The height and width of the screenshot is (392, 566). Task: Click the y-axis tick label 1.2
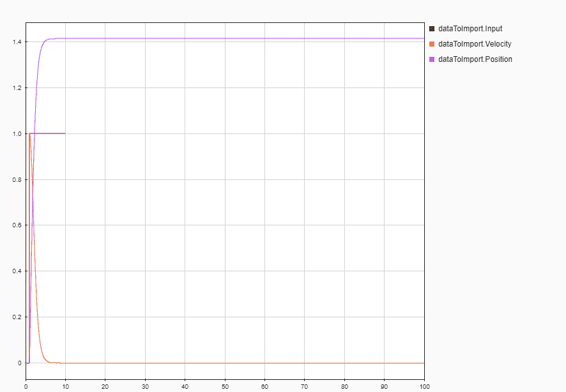coord(15,87)
